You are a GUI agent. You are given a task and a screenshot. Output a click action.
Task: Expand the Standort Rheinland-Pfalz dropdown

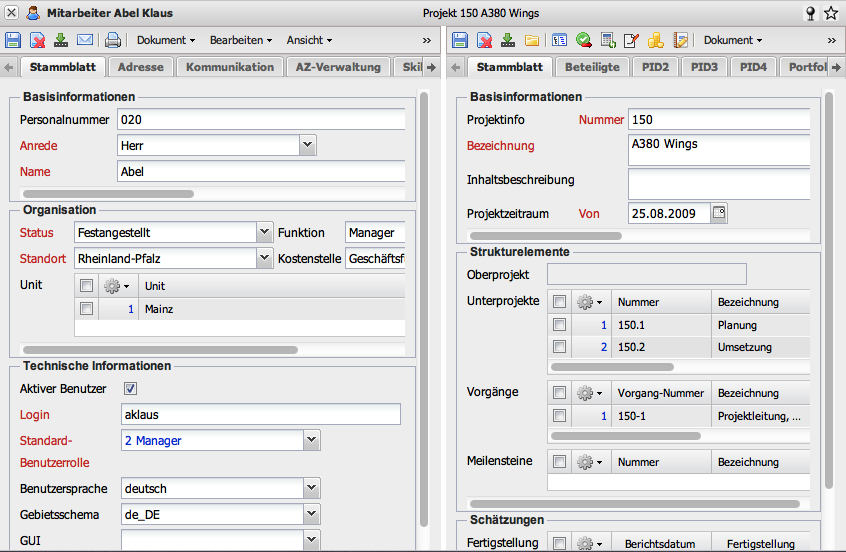click(264, 258)
